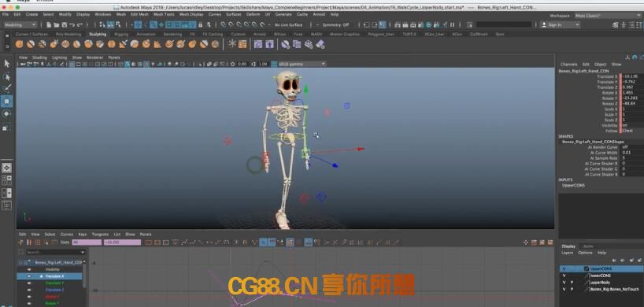Open the Modeling menu set dropdown
644x307 pixels.
click(20, 25)
